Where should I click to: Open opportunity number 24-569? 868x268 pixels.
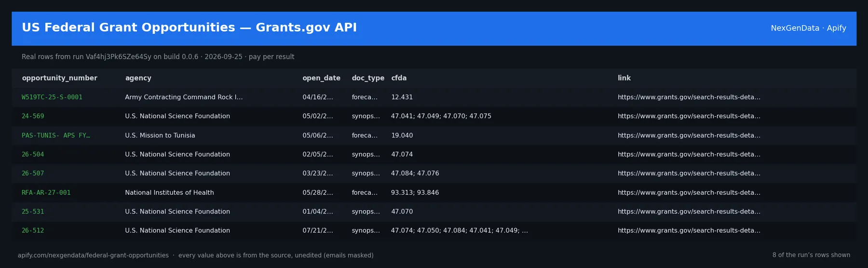click(33, 116)
